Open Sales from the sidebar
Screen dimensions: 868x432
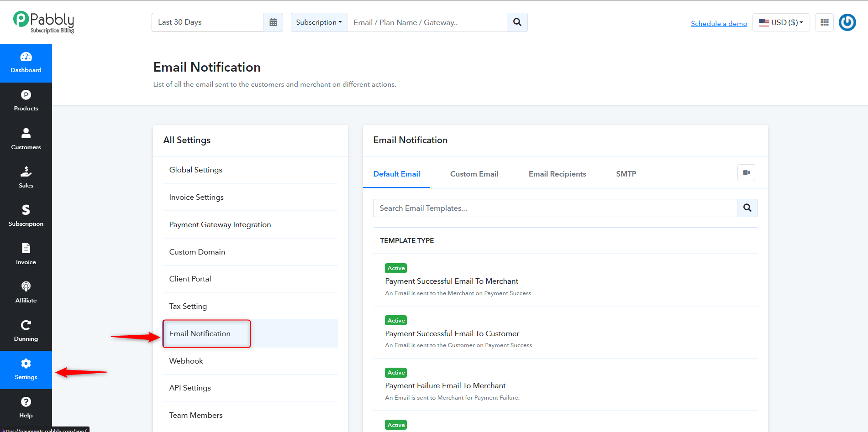coord(26,178)
